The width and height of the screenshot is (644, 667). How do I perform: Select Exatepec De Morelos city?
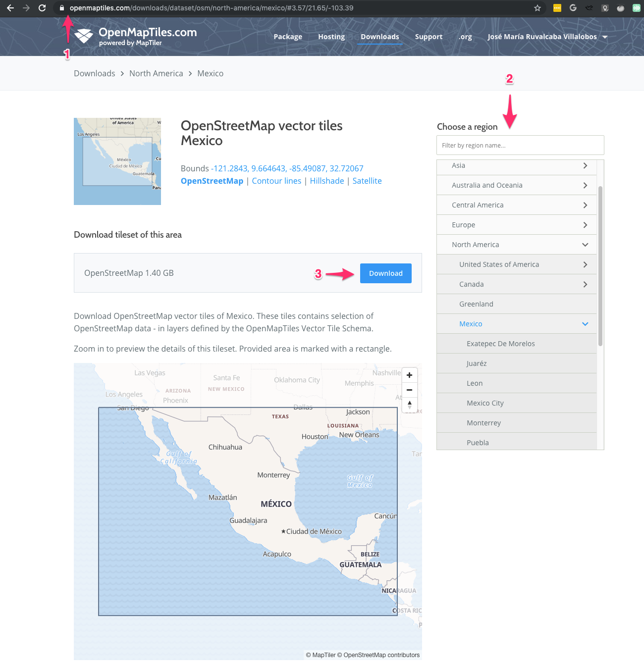coord(517,344)
